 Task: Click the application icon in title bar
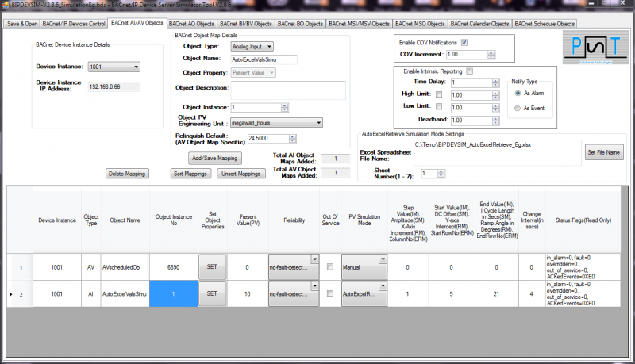(x=5, y=5)
